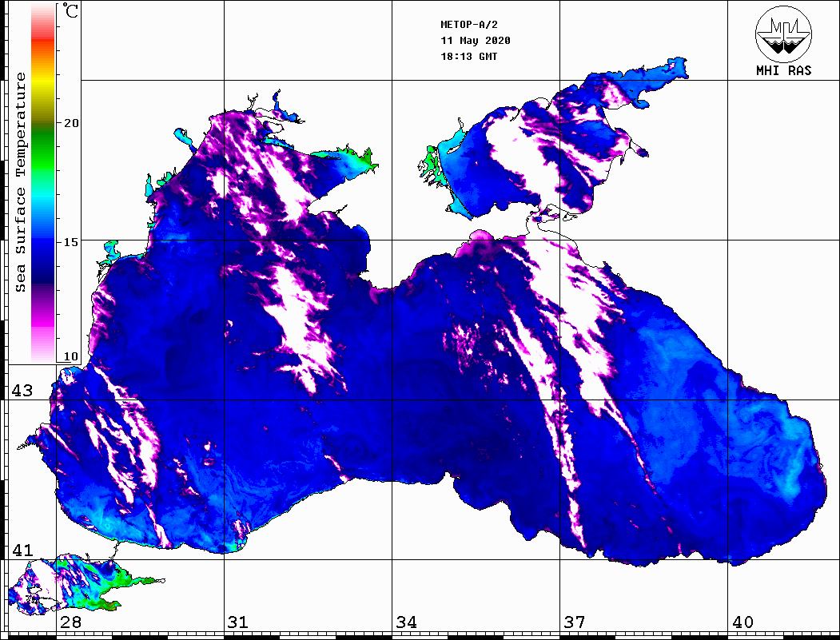The image size is (840, 640).
Task: Click the '10' tick on temperature scale
Action: [70, 356]
